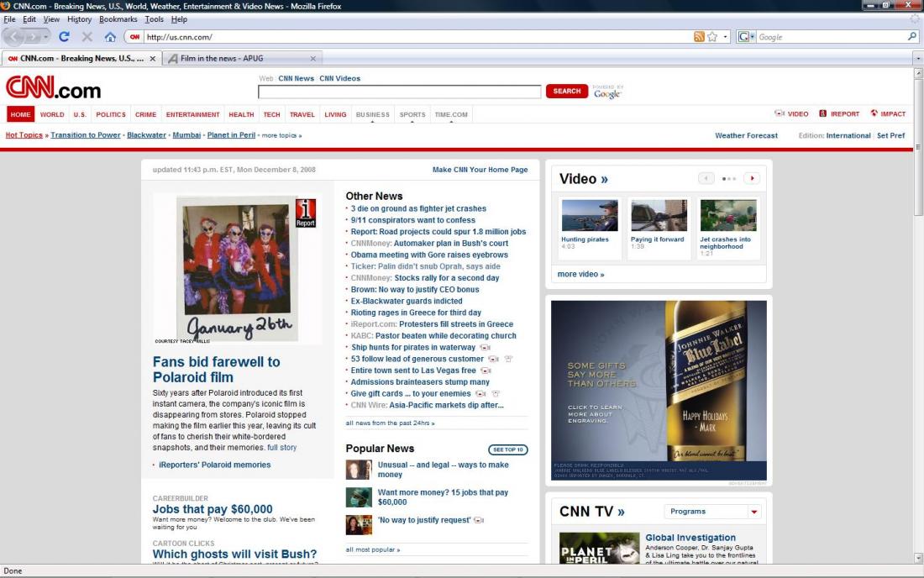Open Unusual and legal ways to make money thumbnail
Image resolution: width=924 pixels, height=578 pixels.
point(359,470)
